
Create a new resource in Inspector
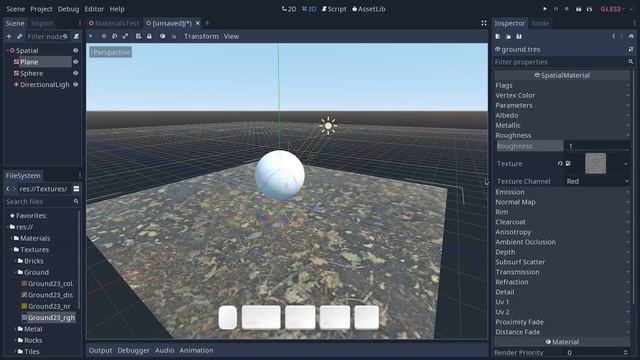pos(498,37)
